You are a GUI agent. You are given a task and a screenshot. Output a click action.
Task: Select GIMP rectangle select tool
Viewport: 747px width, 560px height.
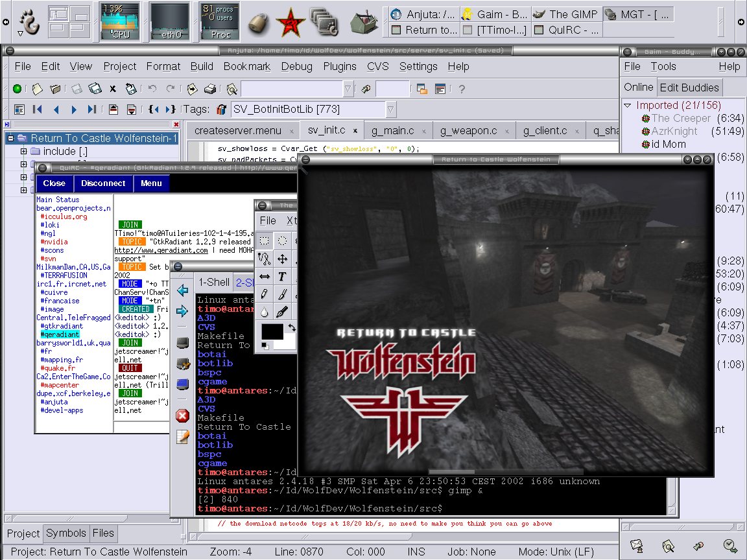(x=265, y=240)
